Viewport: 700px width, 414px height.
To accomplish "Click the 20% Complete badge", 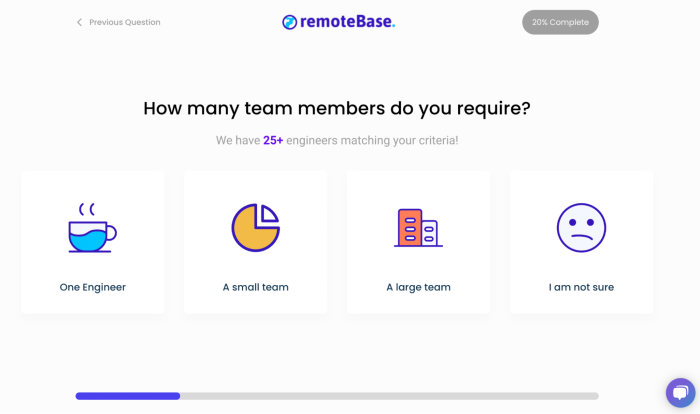I will tap(560, 22).
